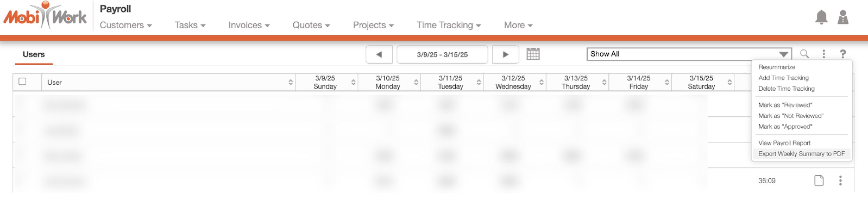Viewport: 868px width, 205px height.
Task: Switch to the Users tab
Action: tap(34, 54)
